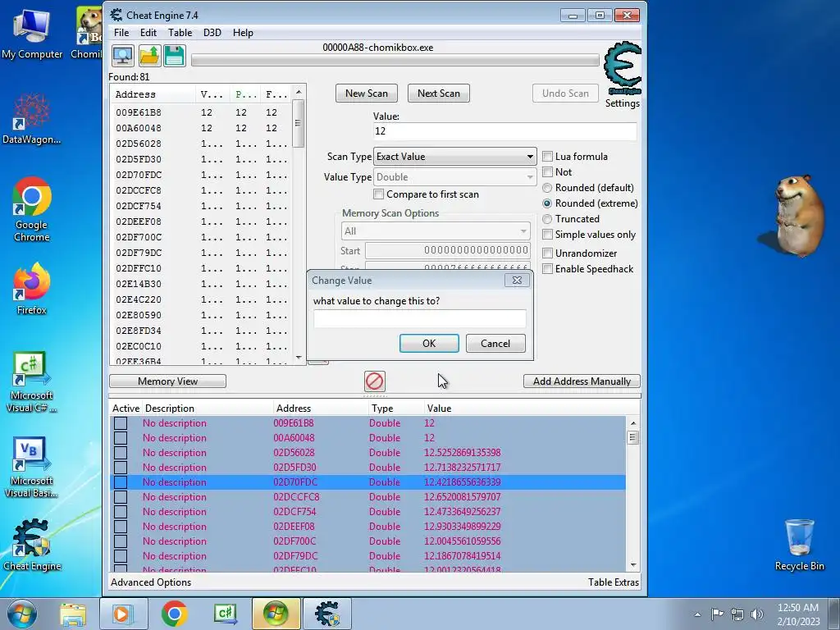840x630 pixels.
Task: Activate the 02D70FDC address row checkbox
Action: [x=121, y=482]
